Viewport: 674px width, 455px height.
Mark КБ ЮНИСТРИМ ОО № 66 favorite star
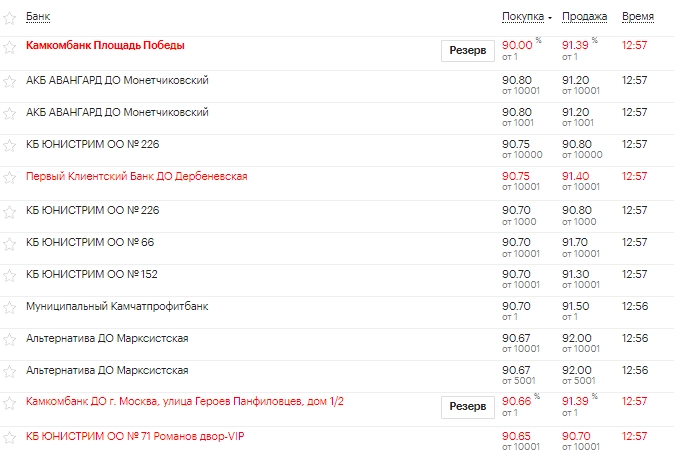(10, 244)
